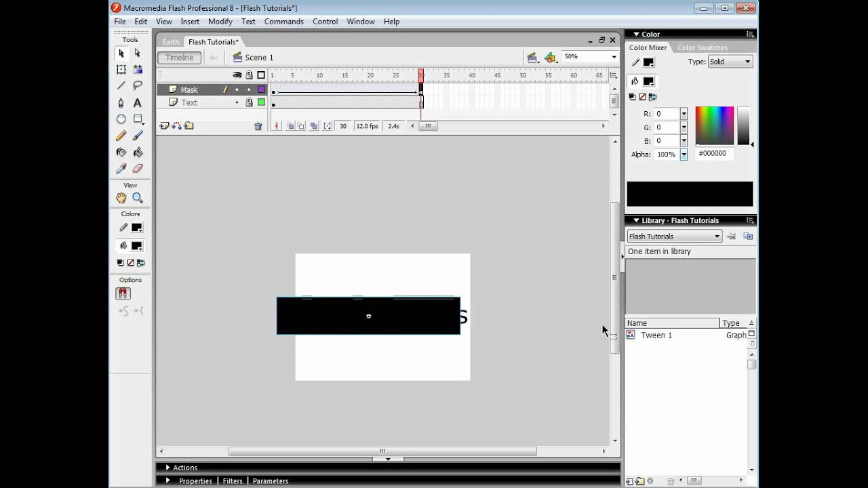Toggle outline view for Mask layer
868x488 pixels.
pyautogui.click(x=261, y=89)
